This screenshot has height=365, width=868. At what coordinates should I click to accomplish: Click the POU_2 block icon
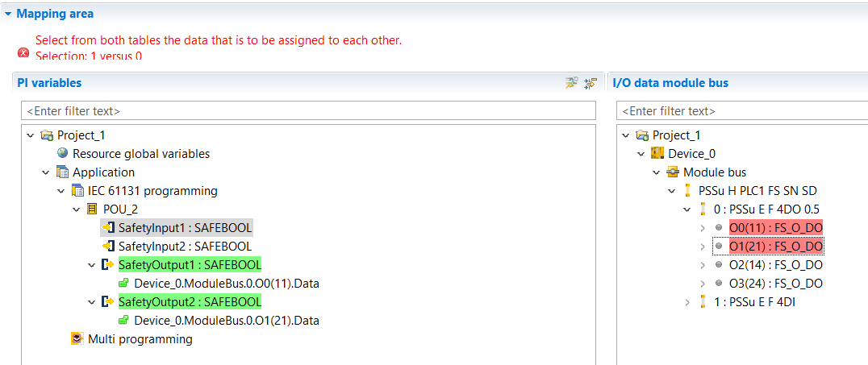pos(93,209)
